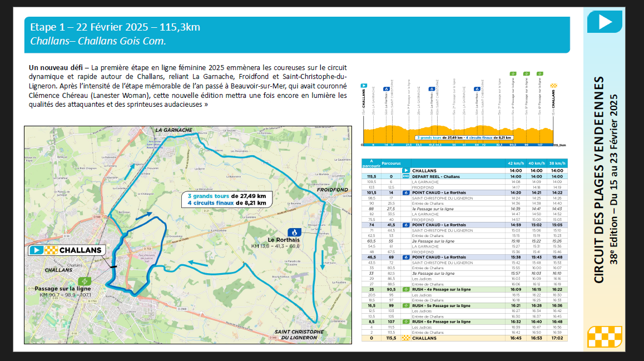
Task: Click the green rush icon above the 6e Passage on profile
Action: click(x=540, y=74)
